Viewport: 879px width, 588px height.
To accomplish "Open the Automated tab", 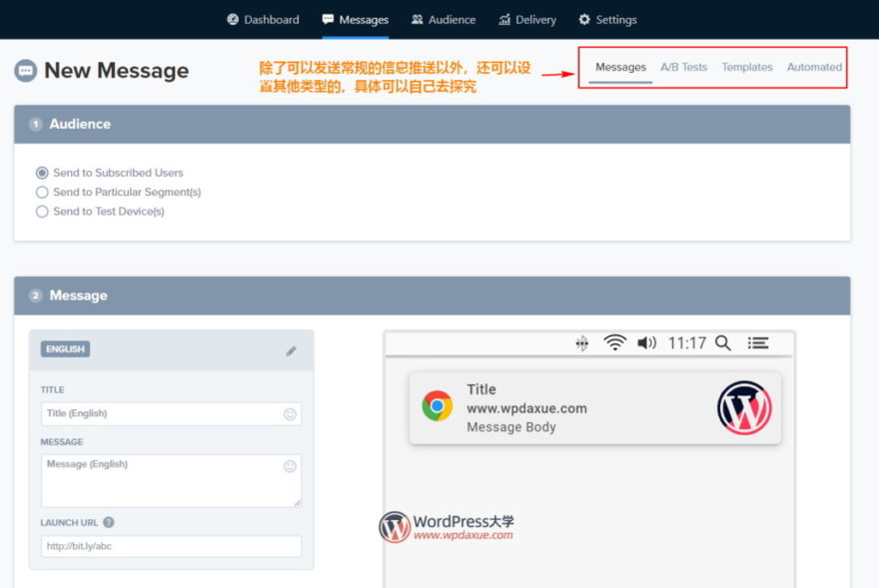I will [814, 68].
